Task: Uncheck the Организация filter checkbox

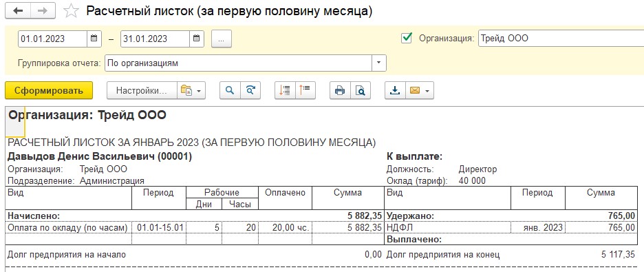Action: point(406,38)
